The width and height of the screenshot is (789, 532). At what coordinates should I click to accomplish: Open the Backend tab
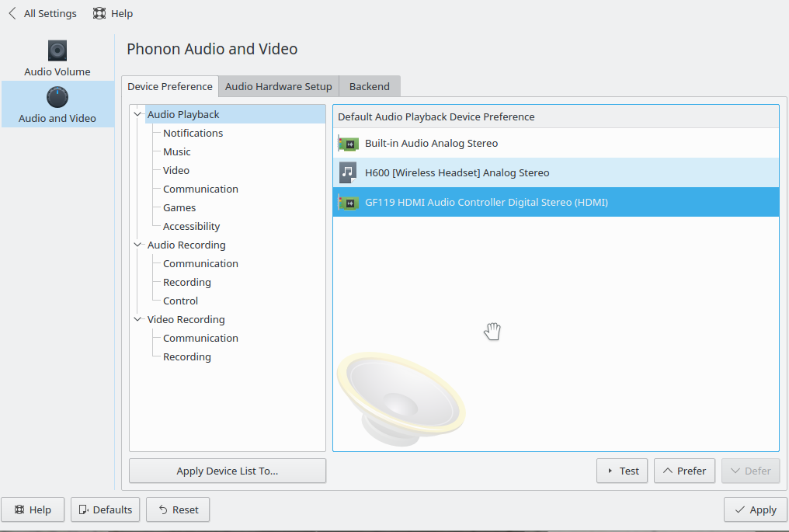pos(369,86)
